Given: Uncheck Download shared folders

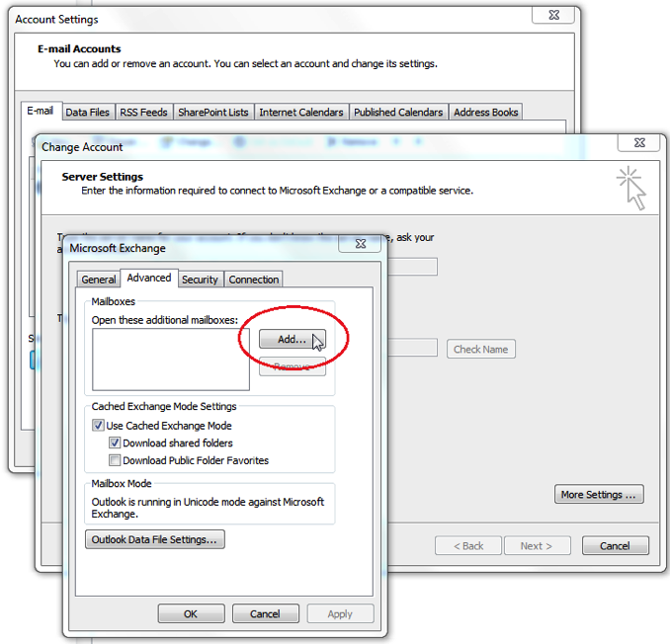Looking at the screenshot, I should (115, 443).
